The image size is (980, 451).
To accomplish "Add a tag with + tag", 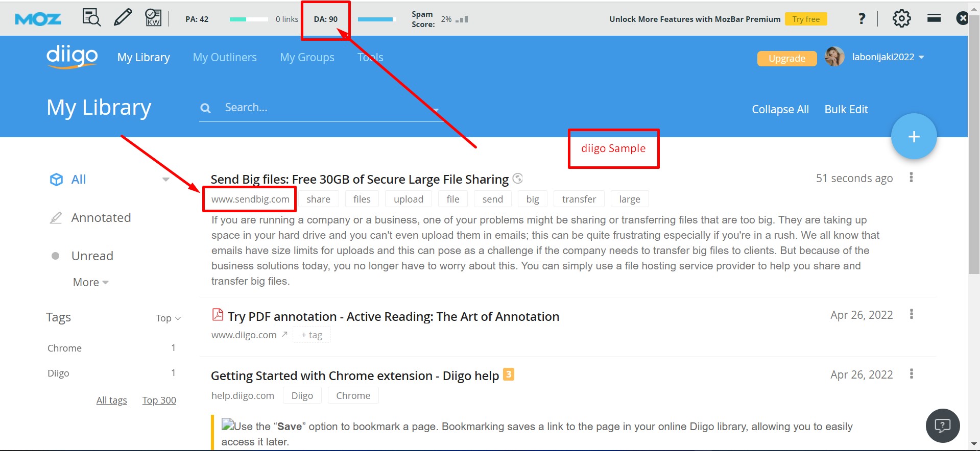I will pos(312,335).
